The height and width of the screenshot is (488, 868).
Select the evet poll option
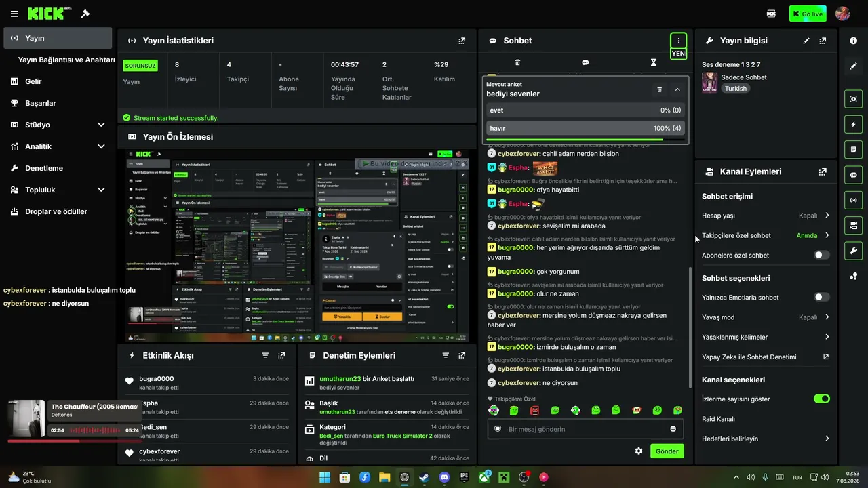[x=585, y=110]
